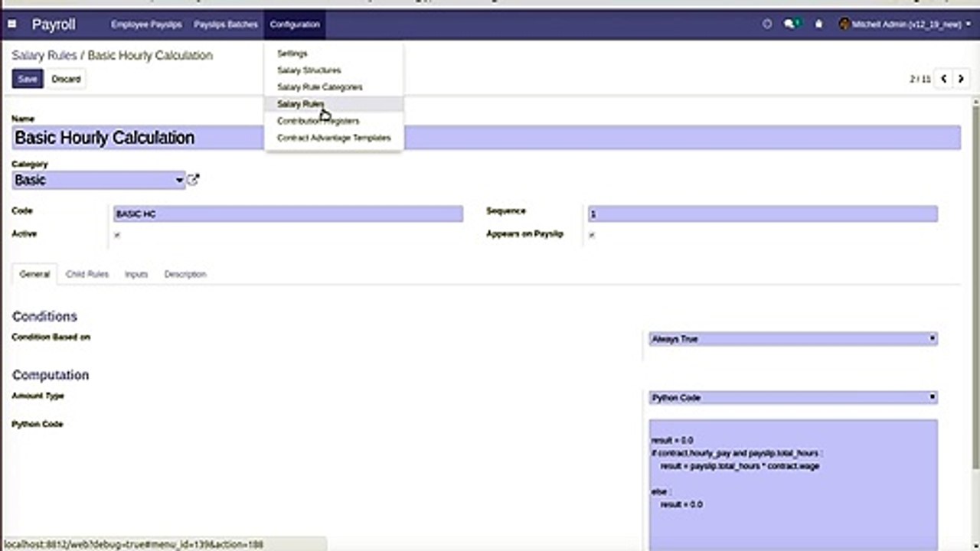The width and height of the screenshot is (980, 551).
Task: Click the Code input field
Action: point(288,214)
